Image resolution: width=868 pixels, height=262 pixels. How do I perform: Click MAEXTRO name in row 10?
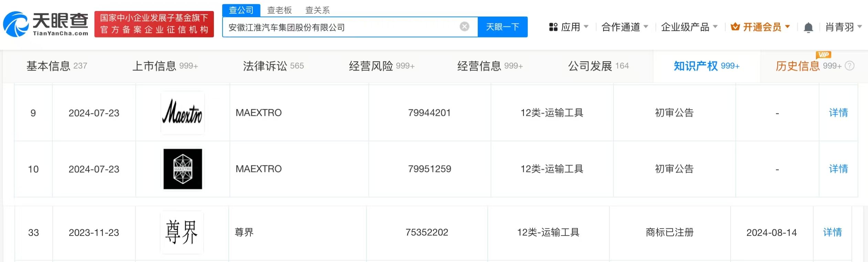pos(259,169)
